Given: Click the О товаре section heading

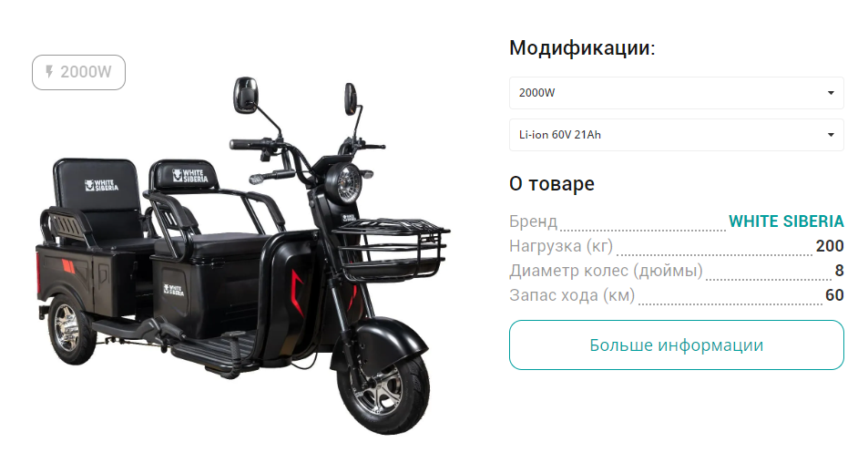Looking at the screenshot, I should (551, 184).
